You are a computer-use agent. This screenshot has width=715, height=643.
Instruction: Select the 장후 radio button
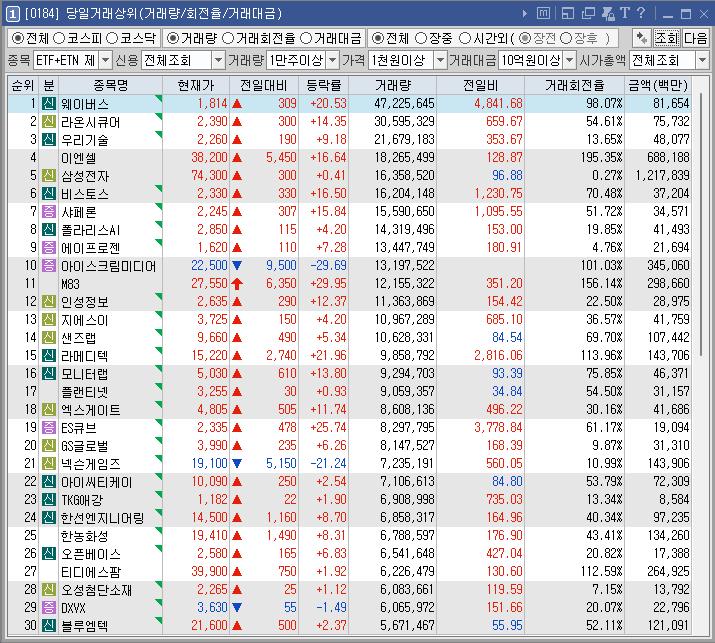pyautogui.click(x=565, y=38)
